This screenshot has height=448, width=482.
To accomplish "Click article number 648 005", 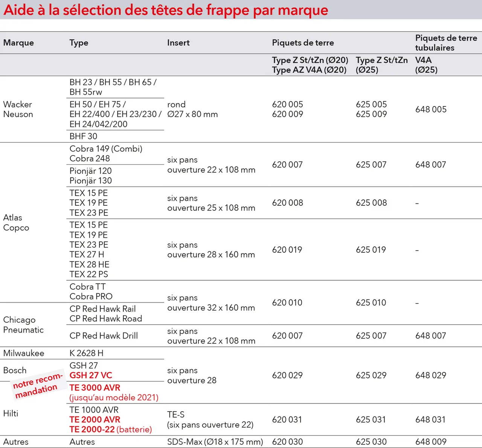I will pyautogui.click(x=431, y=109).
